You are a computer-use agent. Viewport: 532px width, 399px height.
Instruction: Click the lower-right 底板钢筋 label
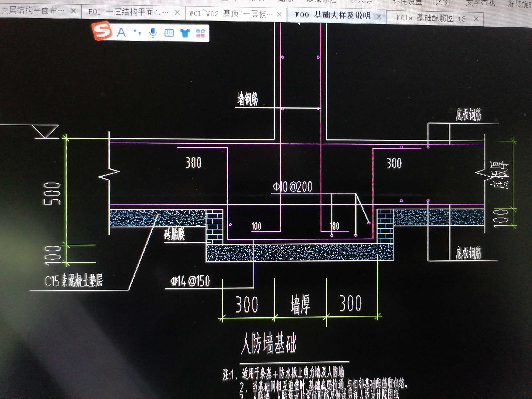468,253
